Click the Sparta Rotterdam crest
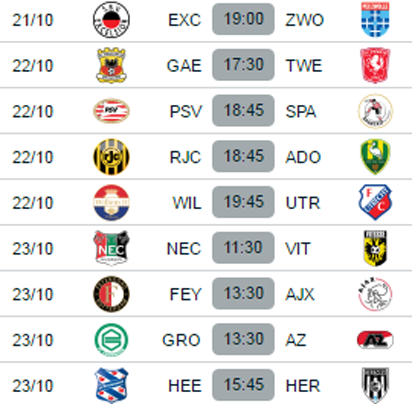The width and height of the screenshot is (412, 404). [x=375, y=111]
